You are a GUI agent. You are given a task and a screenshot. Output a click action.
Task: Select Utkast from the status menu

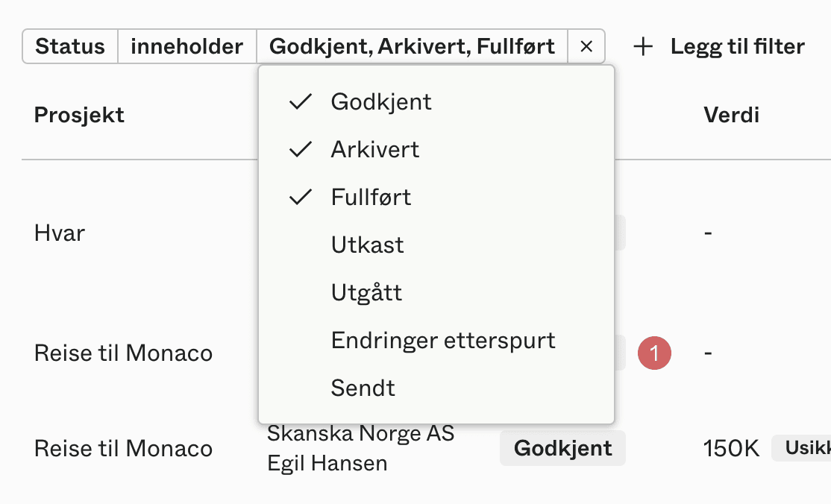coord(367,245)
